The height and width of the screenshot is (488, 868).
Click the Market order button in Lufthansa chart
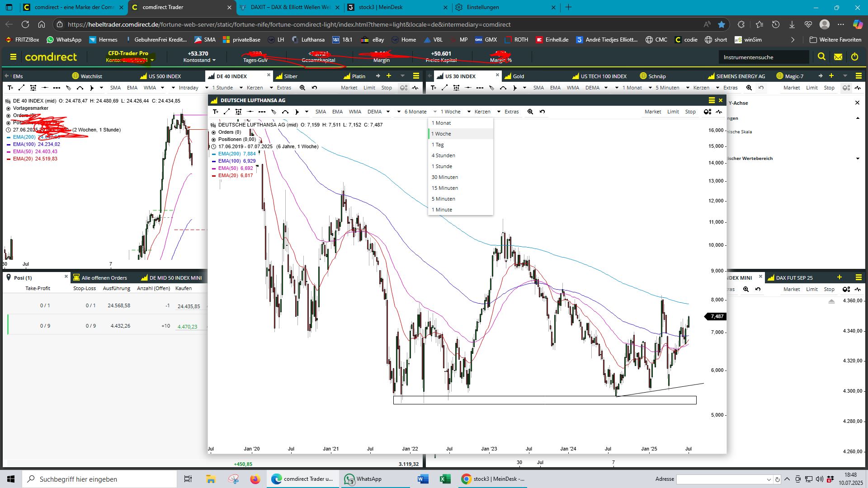point(652,112)
